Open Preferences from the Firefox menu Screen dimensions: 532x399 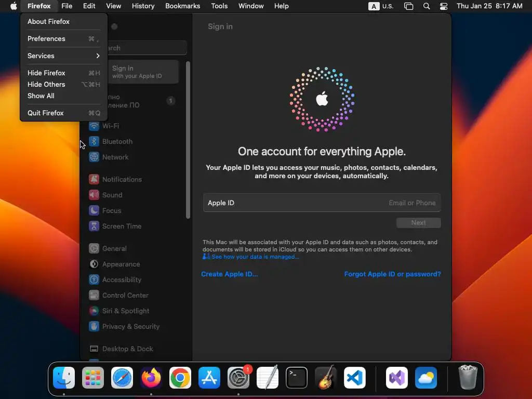[64, 38]
